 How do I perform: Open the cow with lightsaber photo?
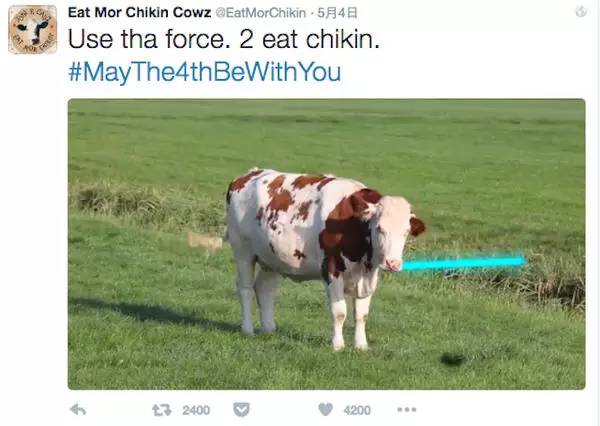point(326,244)
